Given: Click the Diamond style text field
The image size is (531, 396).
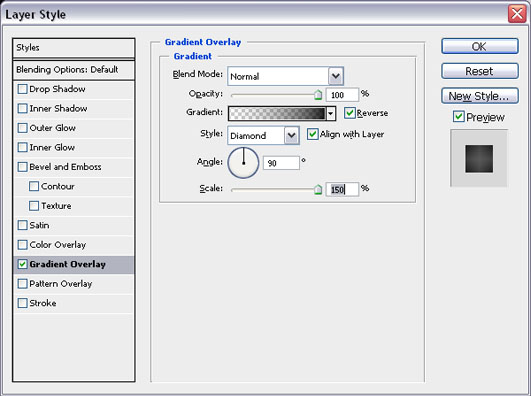Looking at the screenshot, I should (256, 136).
